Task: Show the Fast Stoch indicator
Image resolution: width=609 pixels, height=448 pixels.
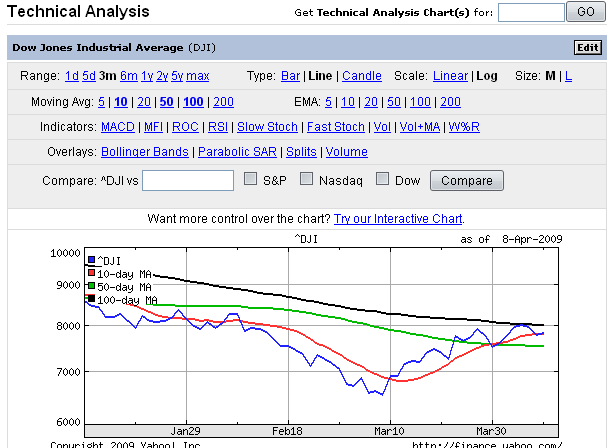Action: click(x=336, y=127)
